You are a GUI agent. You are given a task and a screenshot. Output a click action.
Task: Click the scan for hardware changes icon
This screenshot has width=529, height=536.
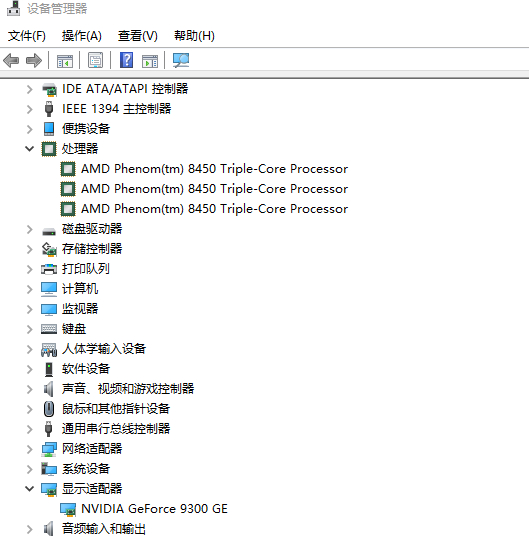(x=181, y=61)
